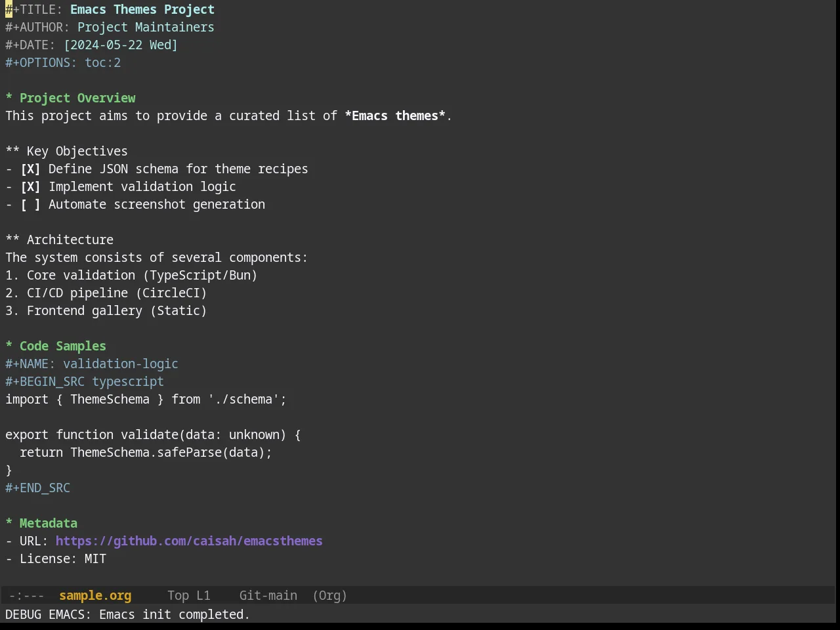Screen dimensions: 840x630
Task: Click the 'Emacs Themes Project' title text
Action: pyautogui.click(x=142, y=9)
